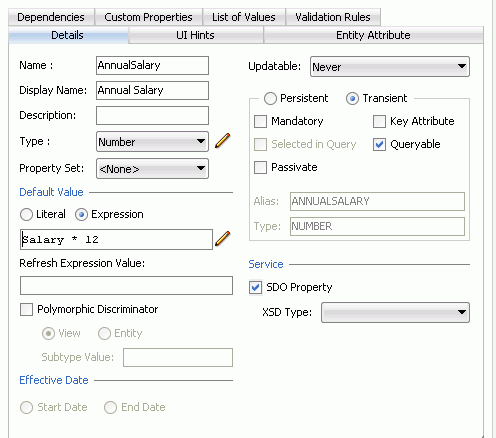Open the Entity Attribute tab
This screenshot has width=496, height=438.
click(373, 35)
